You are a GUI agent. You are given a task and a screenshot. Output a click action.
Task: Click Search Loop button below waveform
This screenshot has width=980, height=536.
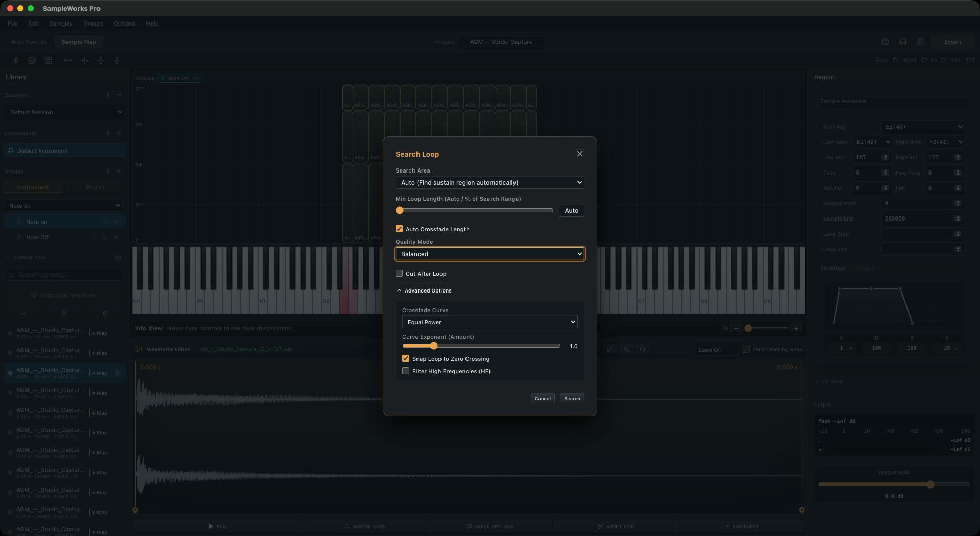pyautogui.click(x=364, y=526)
